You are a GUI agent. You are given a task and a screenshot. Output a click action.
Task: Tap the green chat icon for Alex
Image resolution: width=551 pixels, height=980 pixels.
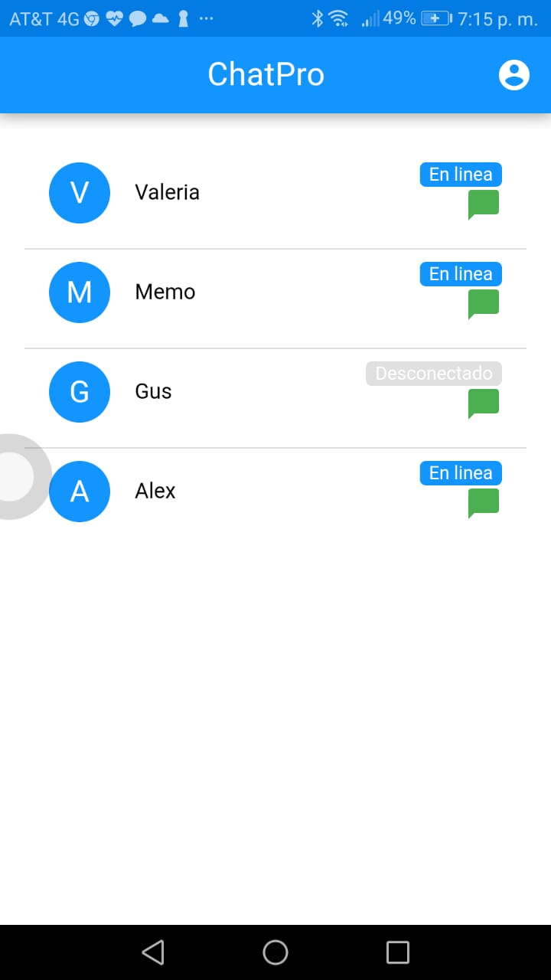(x=484, y=503)
